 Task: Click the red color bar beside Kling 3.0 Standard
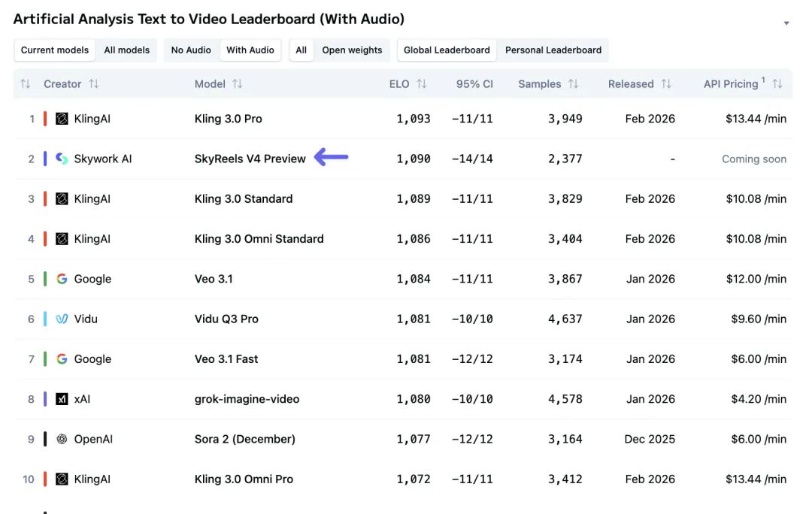coord(45,199)
